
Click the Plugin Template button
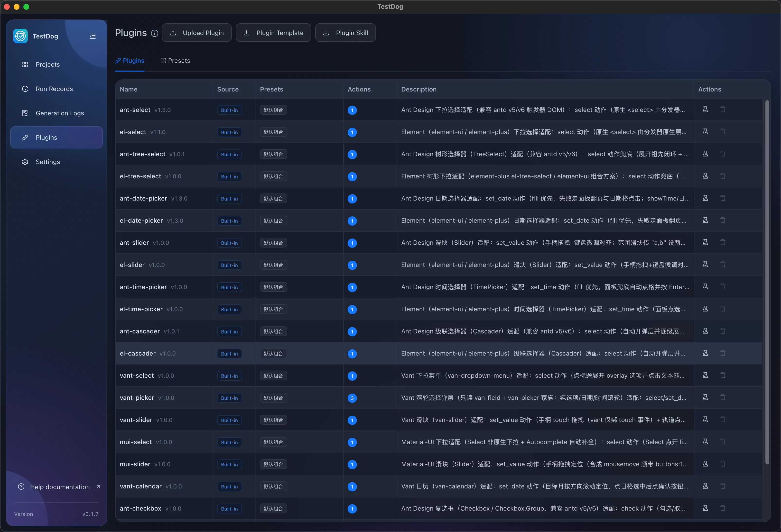tap(273, 33)
